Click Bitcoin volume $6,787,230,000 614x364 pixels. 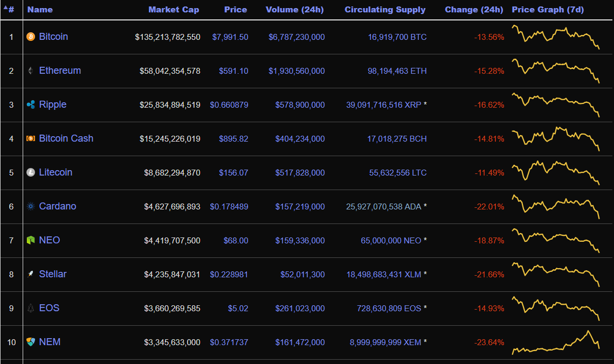pos(296,37)
